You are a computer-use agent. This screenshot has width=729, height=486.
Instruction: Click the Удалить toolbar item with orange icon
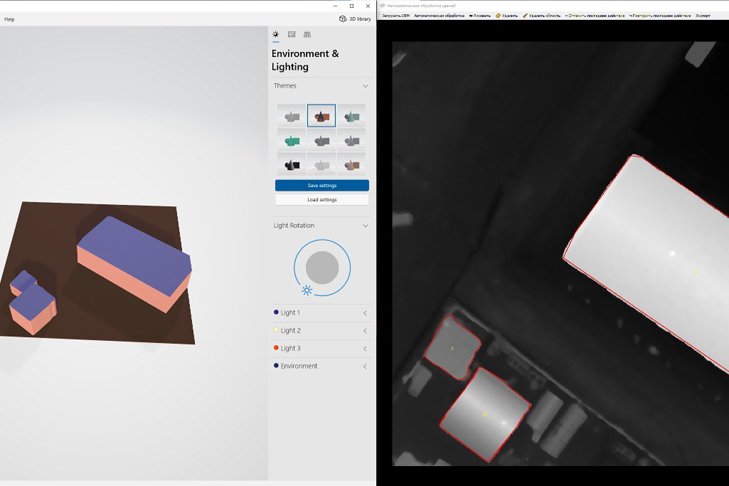pos(507,16)
